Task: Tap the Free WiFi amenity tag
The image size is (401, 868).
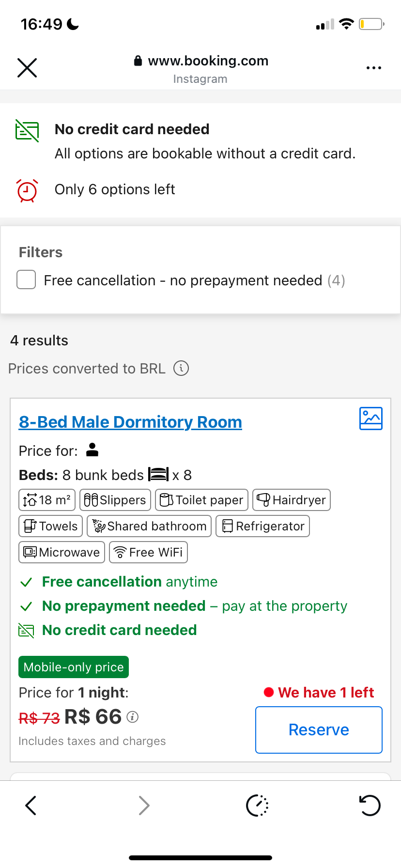Action: pyautogui.click(x=148, y=553)
